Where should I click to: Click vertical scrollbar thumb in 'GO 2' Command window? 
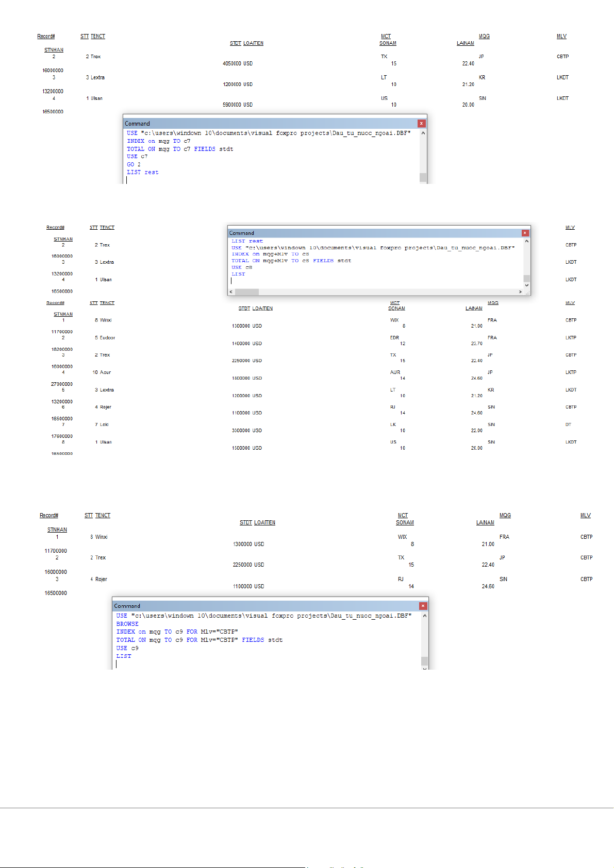pyautogui.click(x=423, y=177)
